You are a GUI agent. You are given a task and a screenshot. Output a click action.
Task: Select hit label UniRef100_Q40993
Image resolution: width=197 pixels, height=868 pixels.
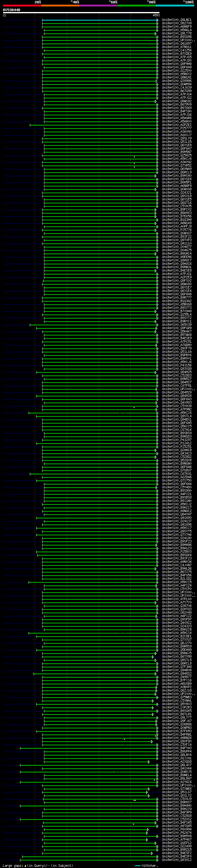pyautogui.click(x=176, y=403)
